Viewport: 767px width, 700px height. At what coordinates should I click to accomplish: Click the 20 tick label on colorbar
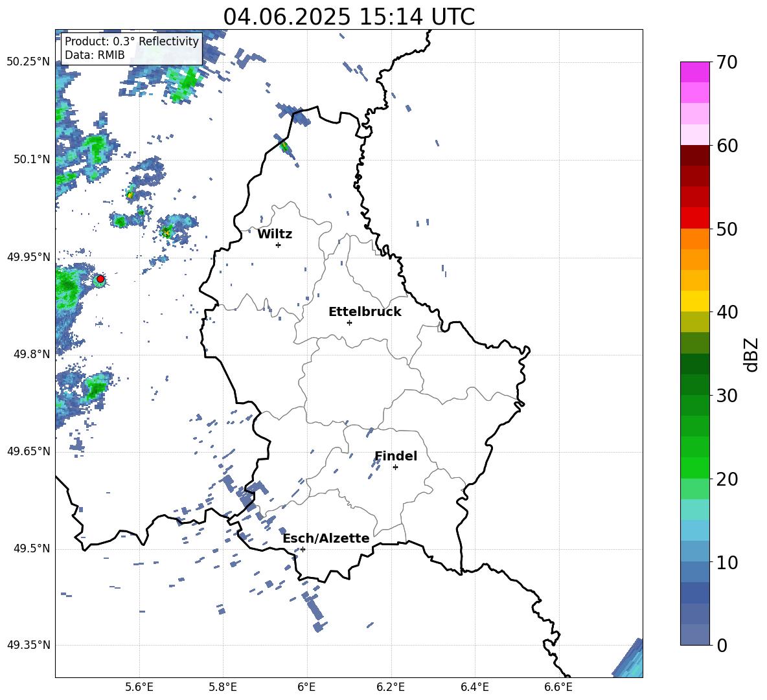727,479
